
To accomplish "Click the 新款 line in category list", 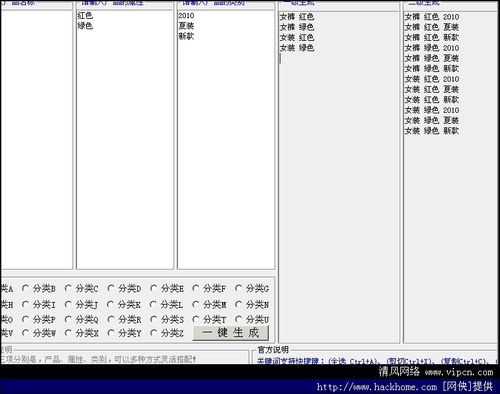I will pos(186,36).
